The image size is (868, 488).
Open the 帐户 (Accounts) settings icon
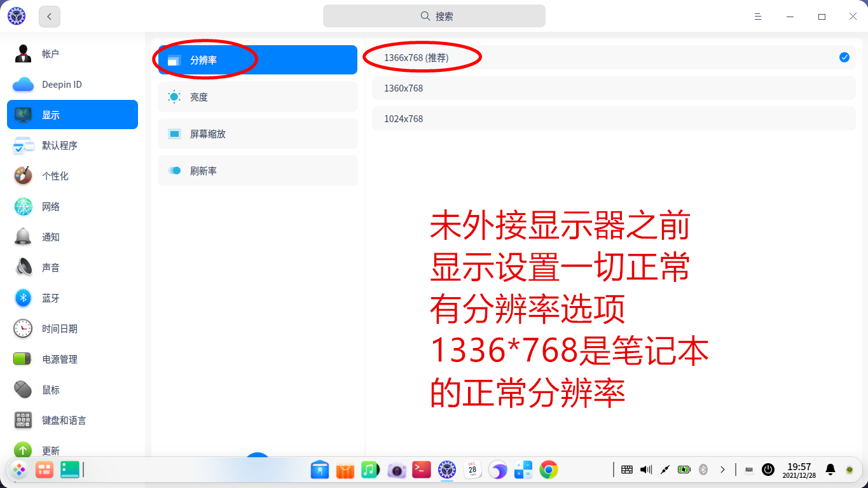(x=23, y=54)
